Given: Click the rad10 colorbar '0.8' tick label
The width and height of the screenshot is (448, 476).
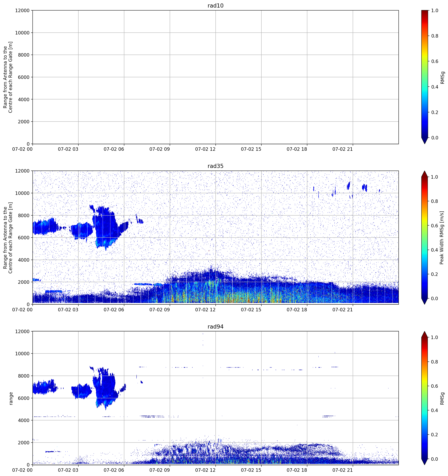Looking at the screenshot, I should pos(435,36).
